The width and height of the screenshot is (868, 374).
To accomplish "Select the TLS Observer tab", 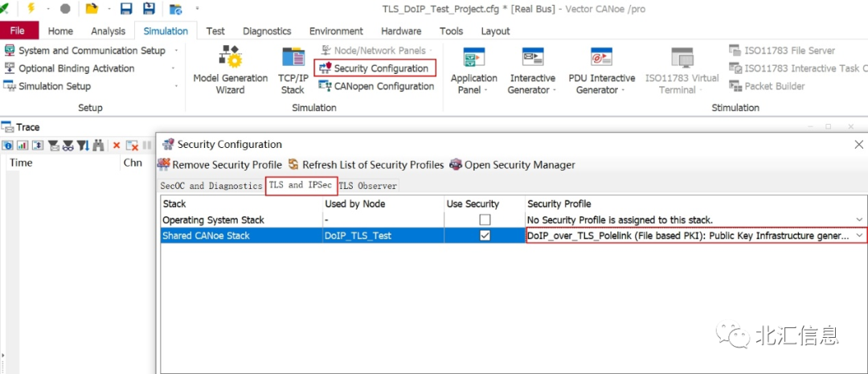I will click(367, 186).
